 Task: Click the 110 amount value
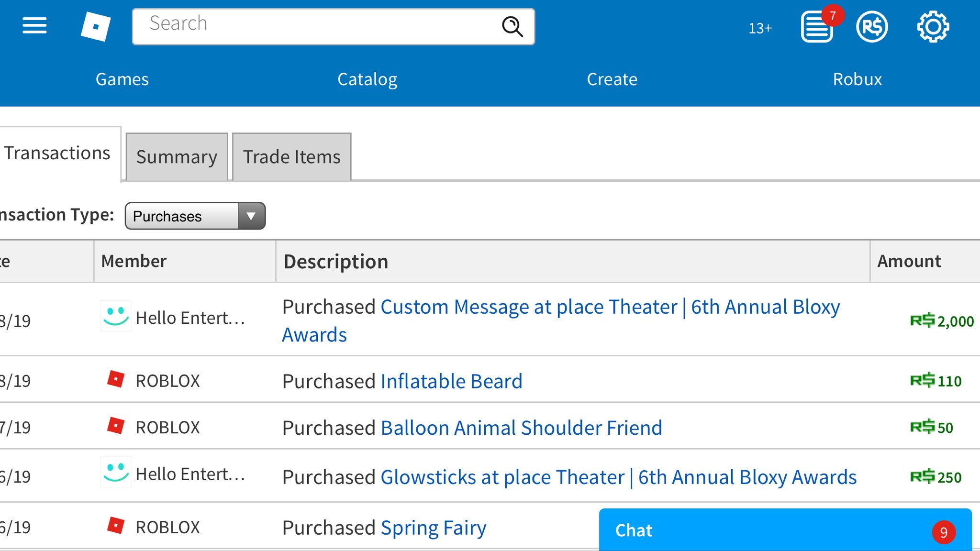pos(949,381)
